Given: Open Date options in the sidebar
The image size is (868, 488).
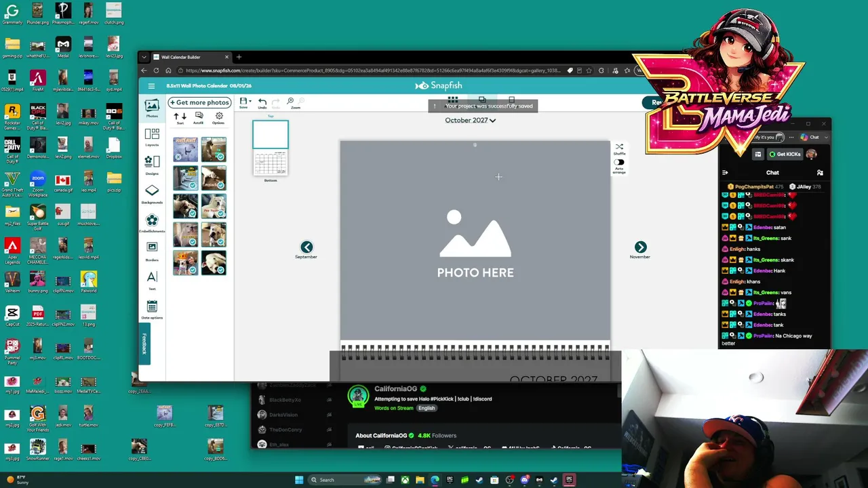Looking at the screenshot, I should [152, 310].
